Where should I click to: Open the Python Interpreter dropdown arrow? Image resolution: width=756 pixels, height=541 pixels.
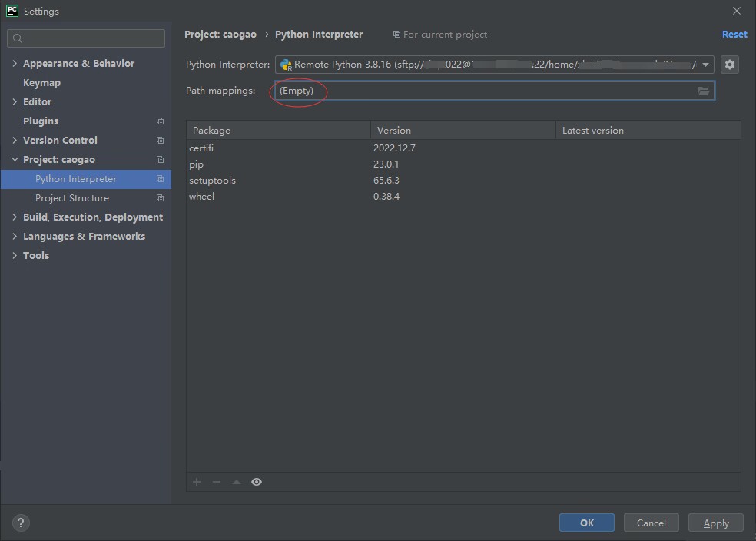(x=705, y=65)
